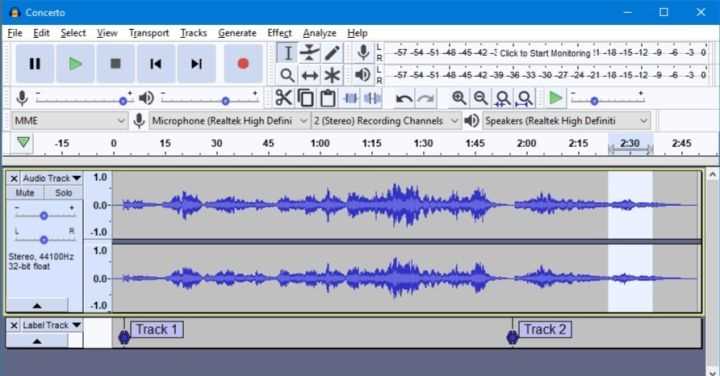Toggle Solo on the Audio Track
720x376 pixels.
click(x=63, y=193)
